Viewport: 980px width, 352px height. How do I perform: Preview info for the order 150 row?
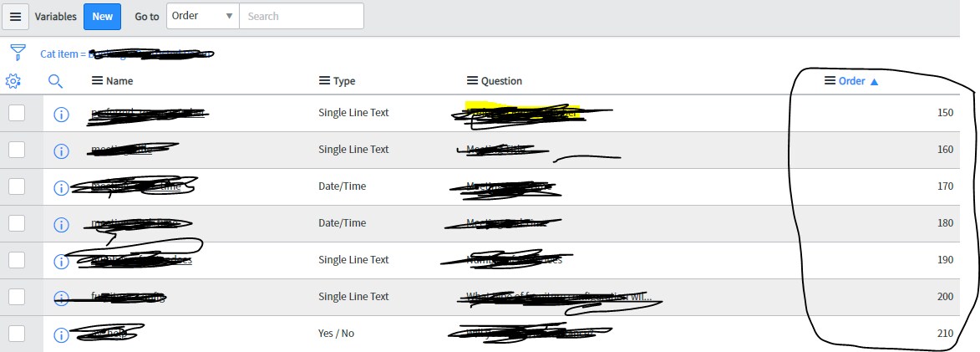[x=61, y=114]
